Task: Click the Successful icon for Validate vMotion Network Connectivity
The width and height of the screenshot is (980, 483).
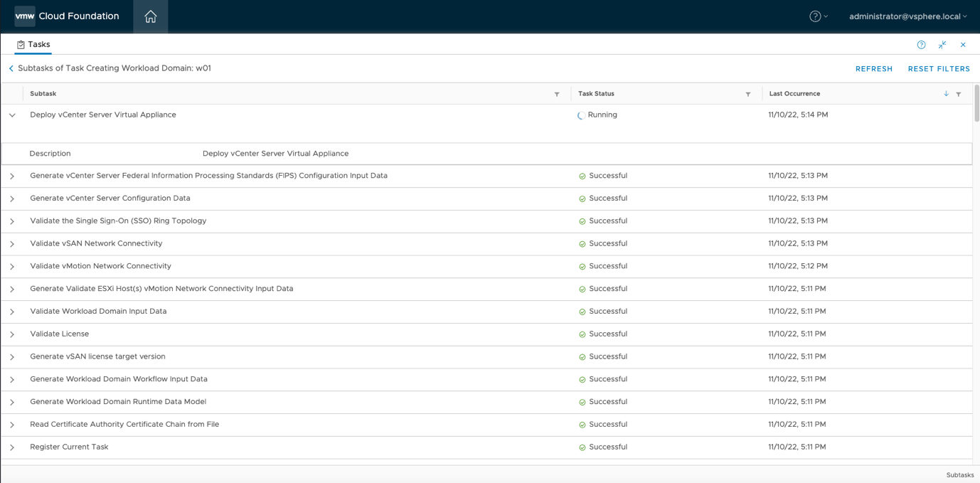Action: pos(582,267)
